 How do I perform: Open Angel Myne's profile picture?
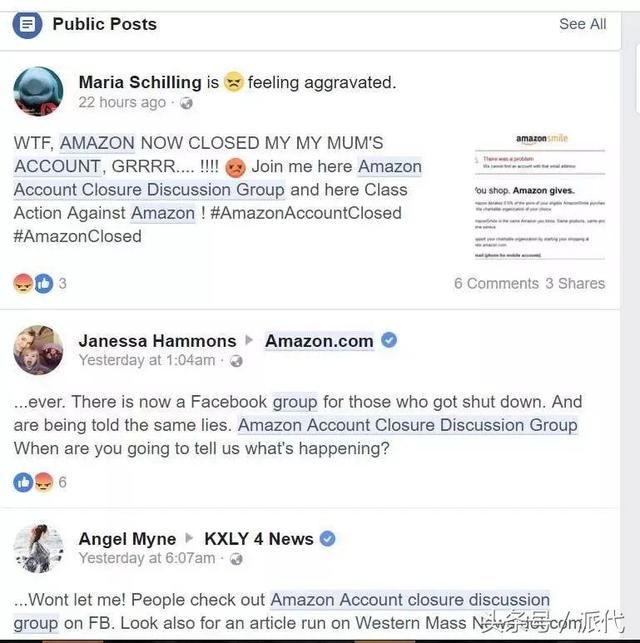coord(39,548)
